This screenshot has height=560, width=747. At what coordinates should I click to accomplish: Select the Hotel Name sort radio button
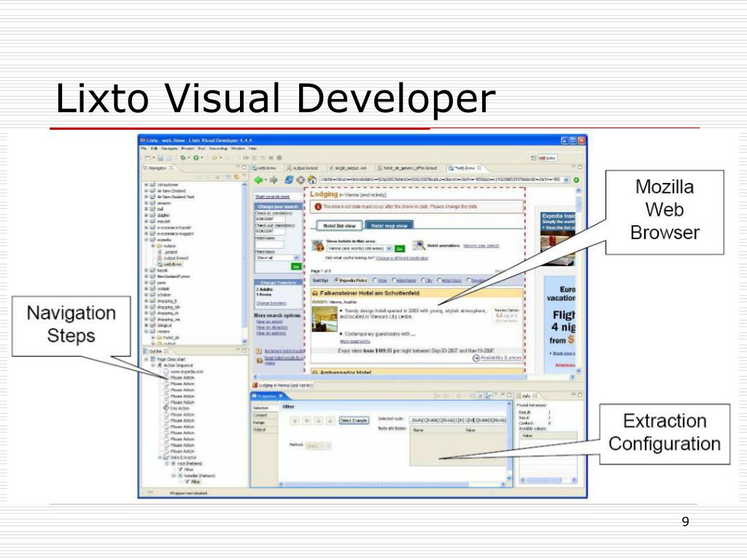coord(394,281)
